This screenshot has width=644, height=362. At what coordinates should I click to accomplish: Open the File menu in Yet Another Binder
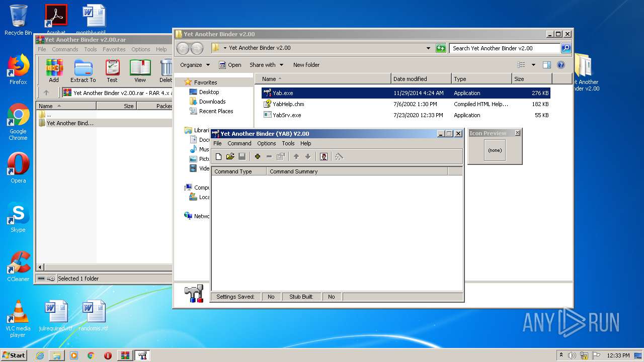217,143
